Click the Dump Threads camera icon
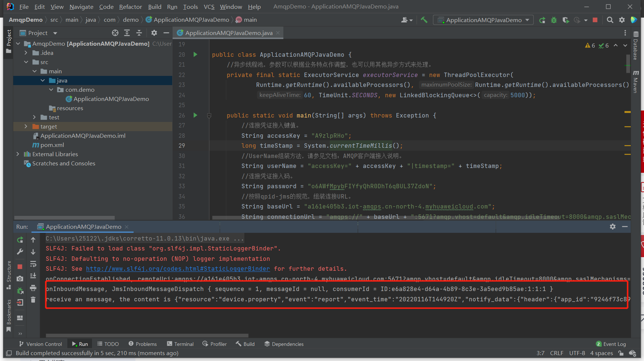This screenshot has width=644, height=361. tap(20, 278)
